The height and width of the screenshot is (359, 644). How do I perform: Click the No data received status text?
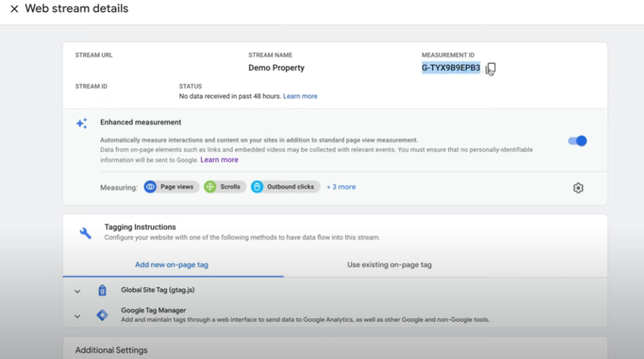230,96
